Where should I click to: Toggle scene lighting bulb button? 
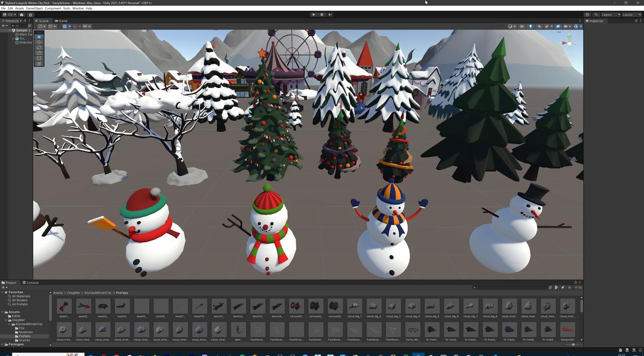pyautogui.click(x=530, y=26)
